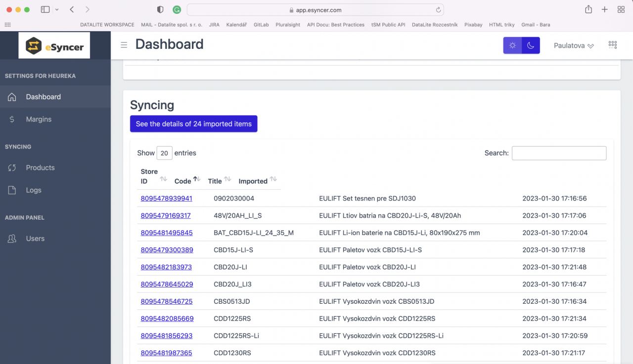Open new tab plus icon

tap(604, 9)
